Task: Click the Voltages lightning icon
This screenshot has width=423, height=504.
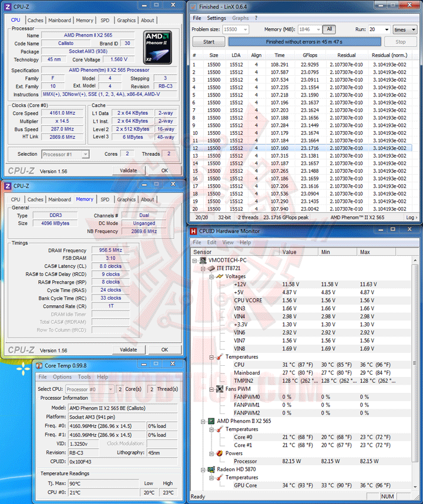Action: [220, 276]
